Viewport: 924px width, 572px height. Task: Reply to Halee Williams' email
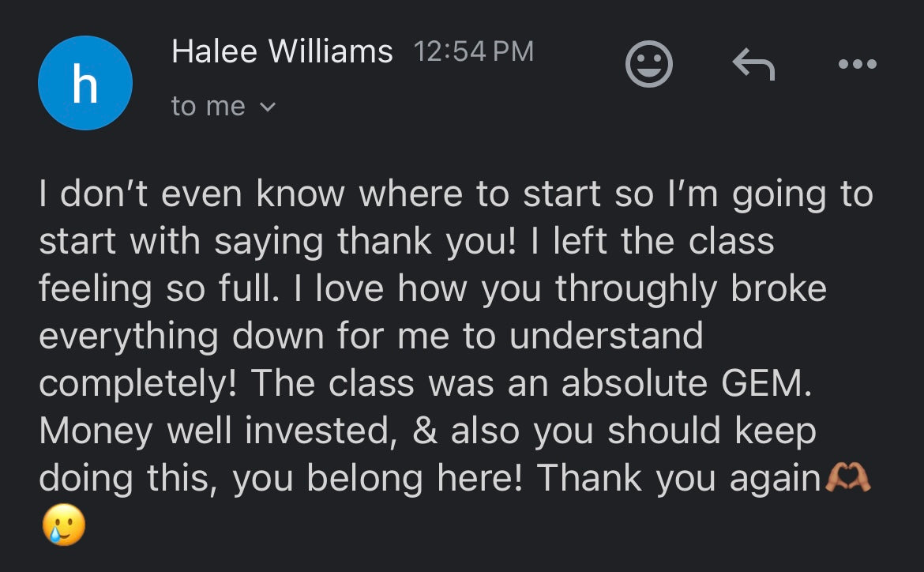[753, 64]
